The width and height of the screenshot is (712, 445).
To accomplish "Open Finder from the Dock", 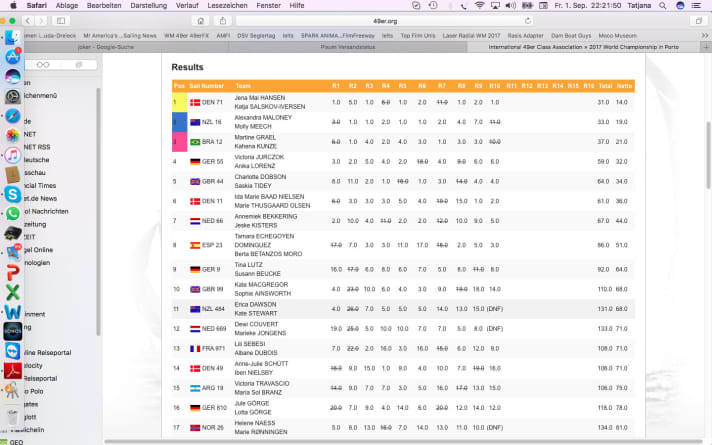I will pos(12,37).
